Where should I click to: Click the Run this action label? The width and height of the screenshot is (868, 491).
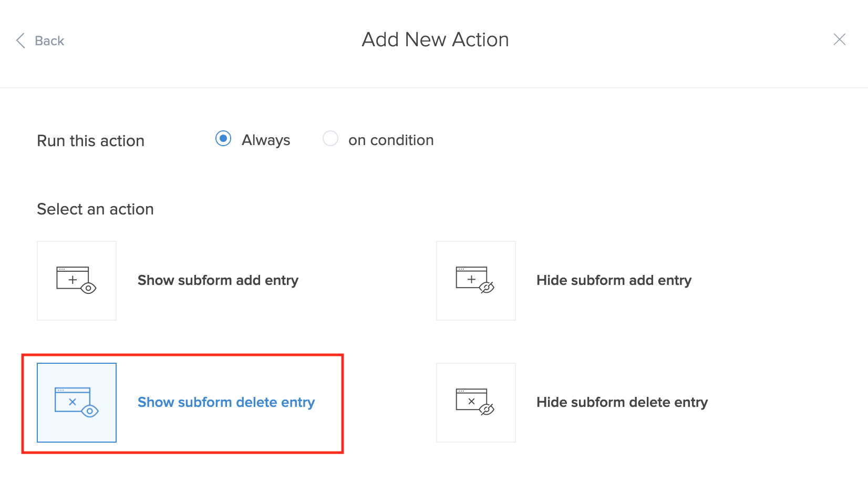(x=90, y=141)
